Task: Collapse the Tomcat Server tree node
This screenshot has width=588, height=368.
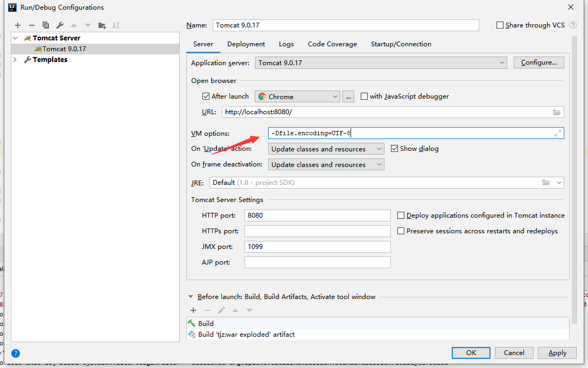Action: tap(16, 38)
